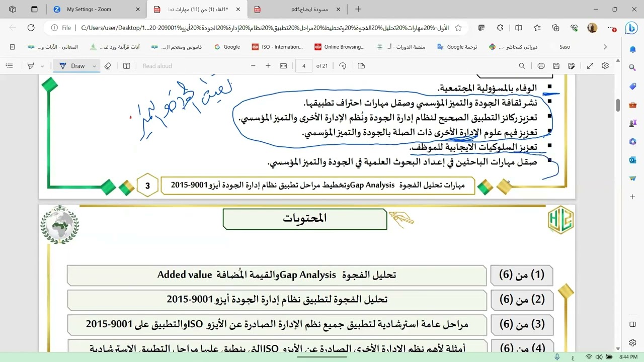Open volume control in system tray
The image size is (644, 362).
[x=599, y=356]
